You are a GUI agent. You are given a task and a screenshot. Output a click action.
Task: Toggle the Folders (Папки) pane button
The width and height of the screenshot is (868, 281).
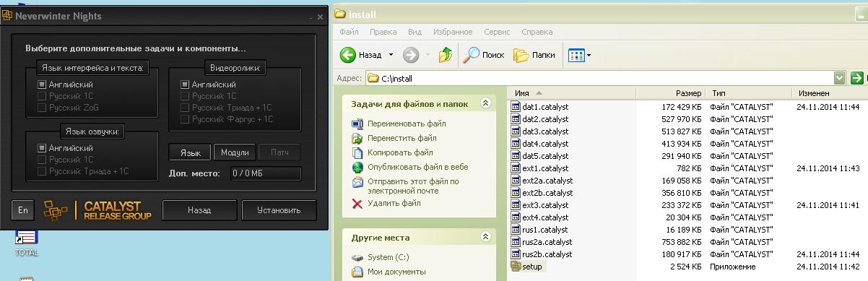pyautogui.click(x=535, y=55)
